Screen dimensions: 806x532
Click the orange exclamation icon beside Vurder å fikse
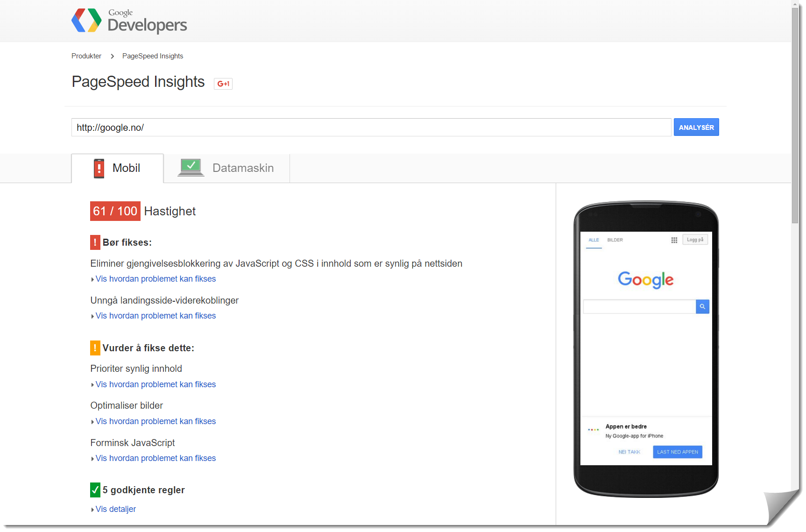coord(95,348)
